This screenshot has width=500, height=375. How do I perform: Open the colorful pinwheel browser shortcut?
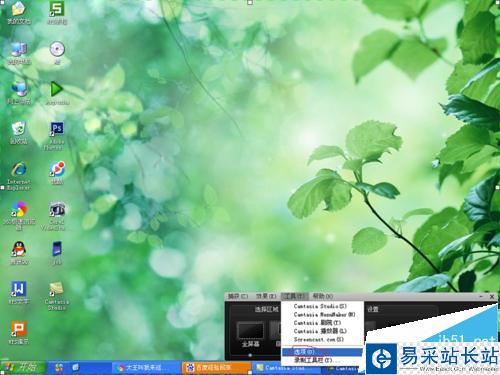tap(19, 215)
